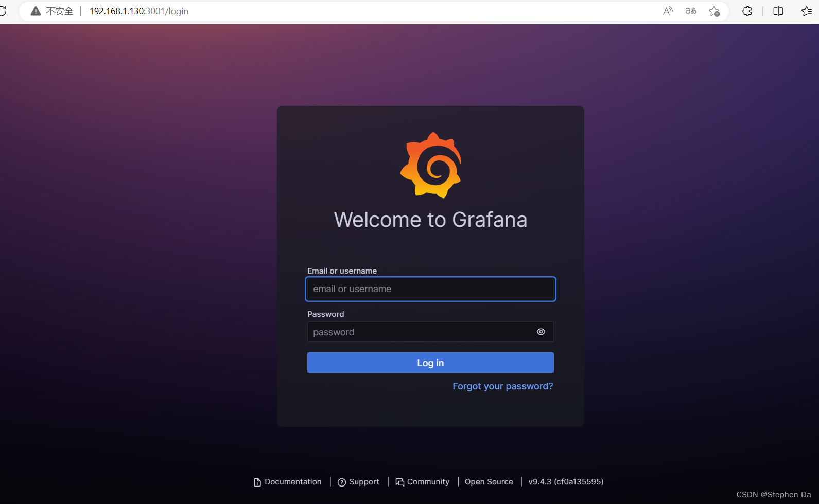Image resolution: width=819 pixels, height=504 pixels.
Task: Click the Password label
Action: pos(325,314)
